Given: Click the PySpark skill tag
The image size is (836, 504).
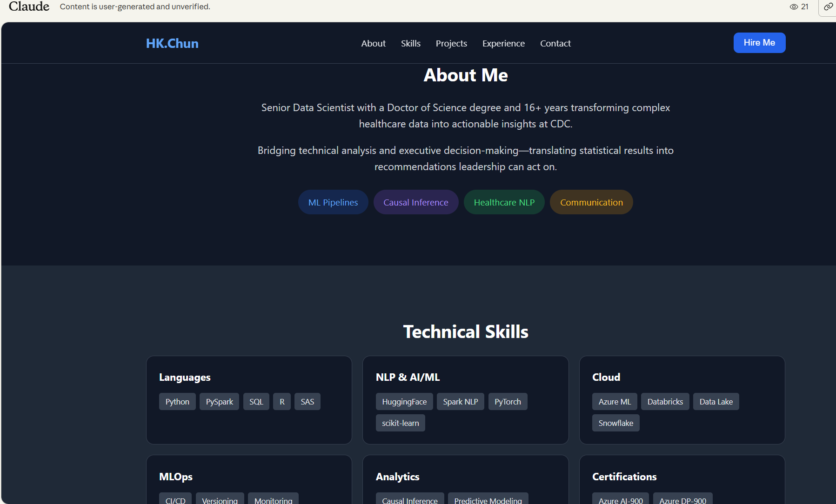Looking at the screenshot, I should 219,402.
